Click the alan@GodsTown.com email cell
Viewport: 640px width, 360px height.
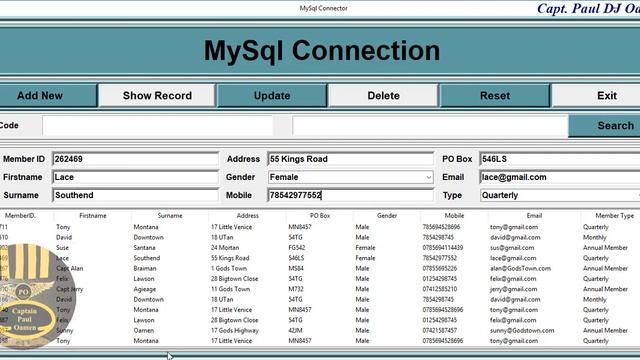tap(520, 269)
